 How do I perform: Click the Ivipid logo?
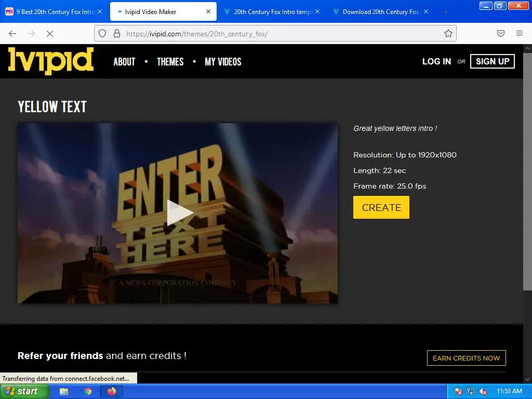(x=51, y=61)
